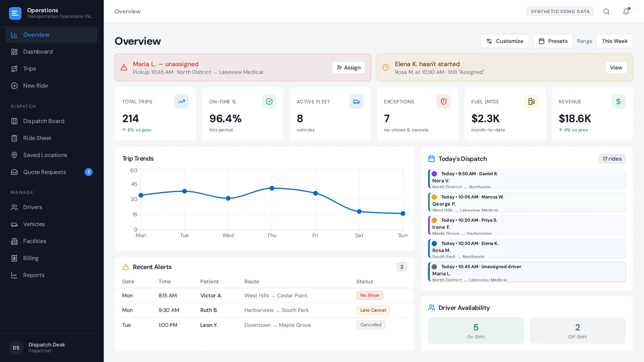Click the Revenue dollar icon
This screenshot has width=644, height=362.
click(x=618, y=101)
